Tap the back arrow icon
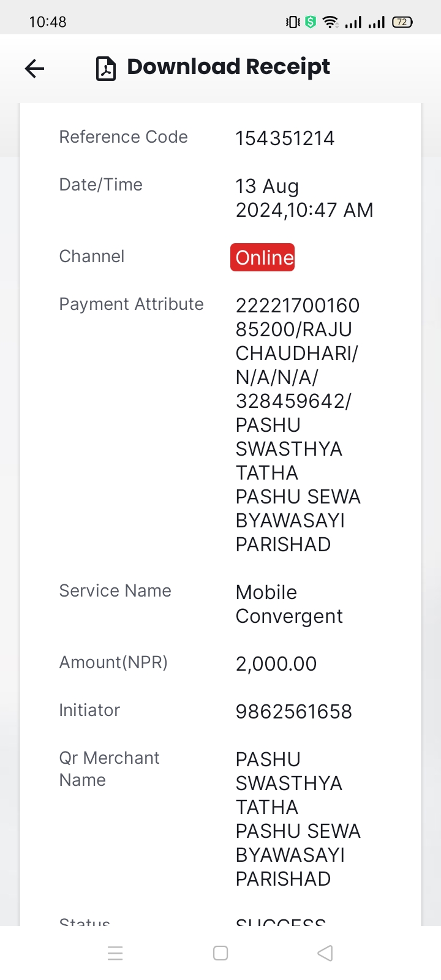This screenshot has height=980, width=441. 35,69
